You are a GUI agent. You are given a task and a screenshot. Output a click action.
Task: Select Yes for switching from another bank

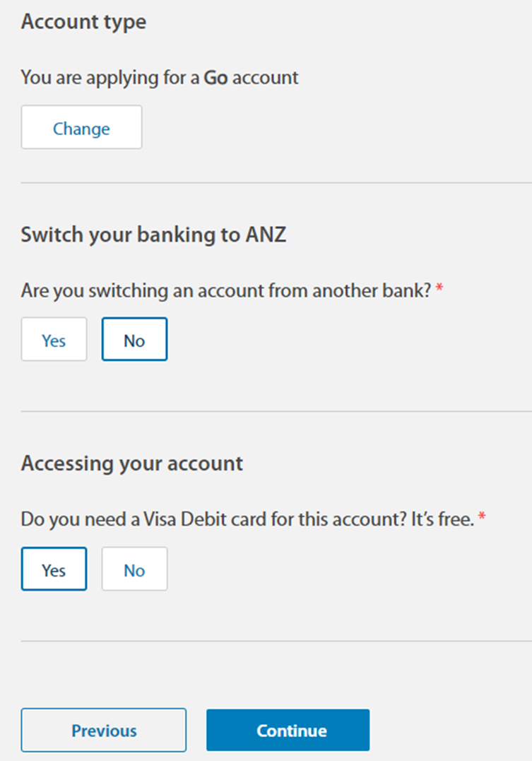coord(54,340)
